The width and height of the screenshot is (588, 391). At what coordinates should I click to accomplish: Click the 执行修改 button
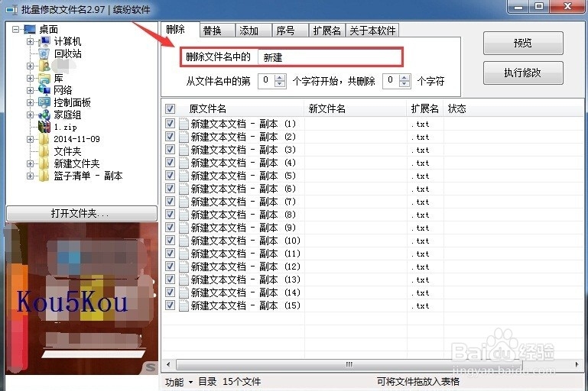[x=523, y=73]
